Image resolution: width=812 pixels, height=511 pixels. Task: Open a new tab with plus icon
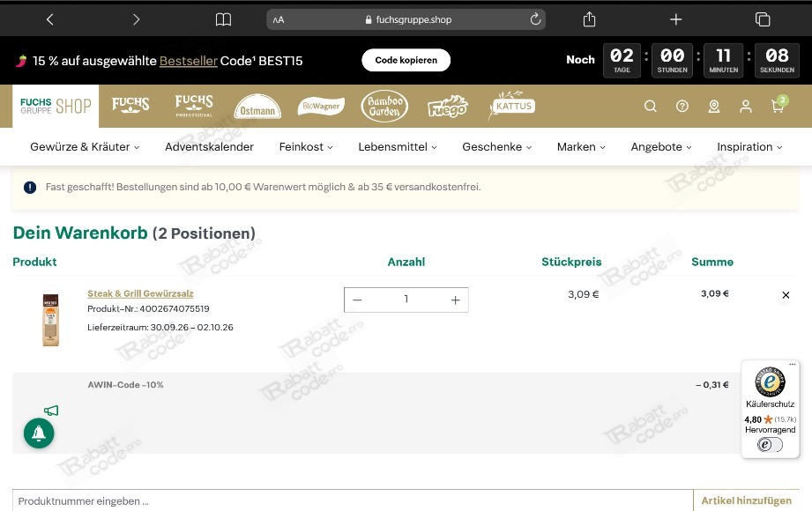pos(676,19)
